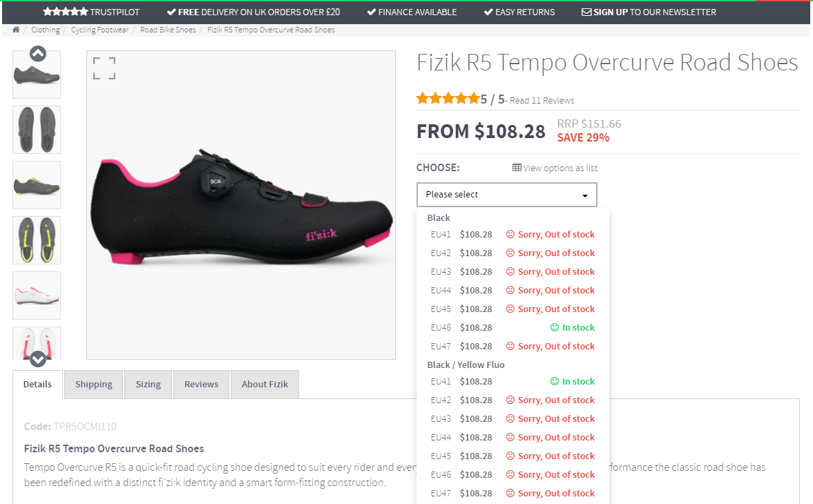View black shoe side thumbnail
813x504 pixels.
(x=37, y=75)
